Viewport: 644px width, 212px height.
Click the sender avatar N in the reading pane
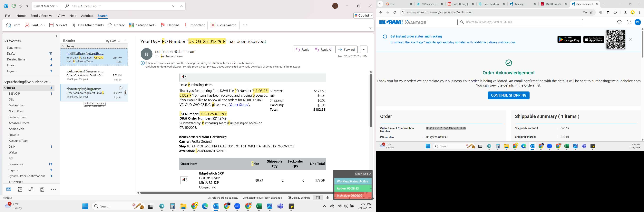[147, 54]
